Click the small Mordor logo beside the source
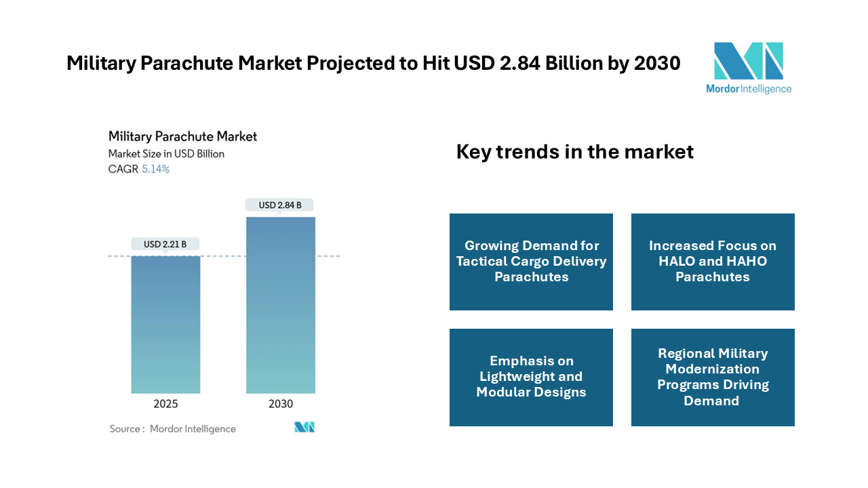 pos(304,427)
